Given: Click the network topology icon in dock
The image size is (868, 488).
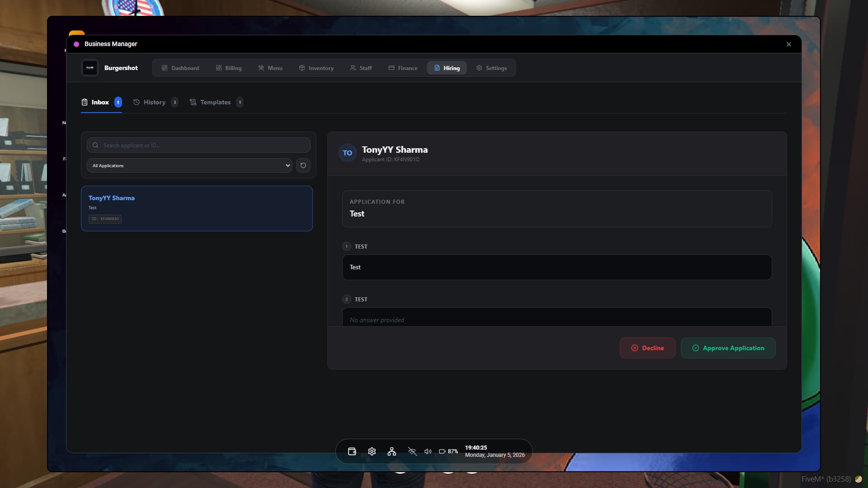Looking at the screenshot, I should [392, 451].
